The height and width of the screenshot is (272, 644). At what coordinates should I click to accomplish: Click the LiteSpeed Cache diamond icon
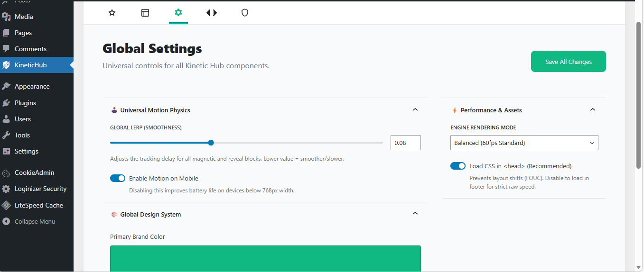click(x=6, y=205)
